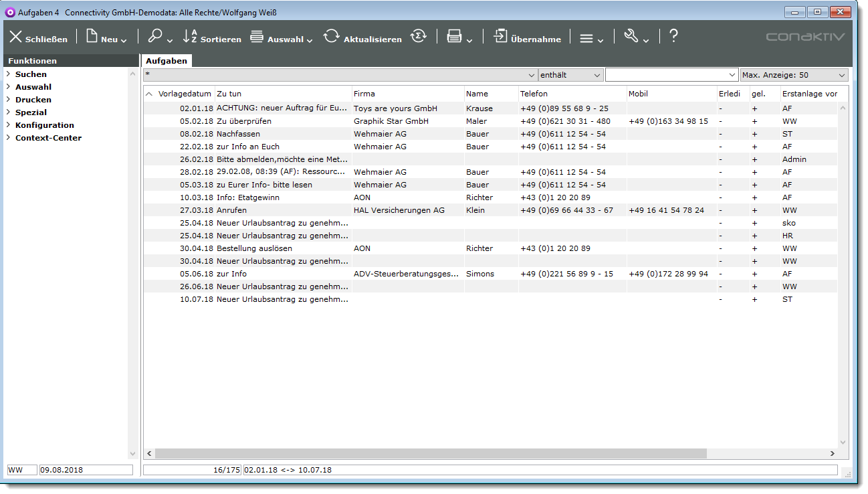Open the magnifier search tool
This screenshot has height=494, width=868.
point(155,37)
